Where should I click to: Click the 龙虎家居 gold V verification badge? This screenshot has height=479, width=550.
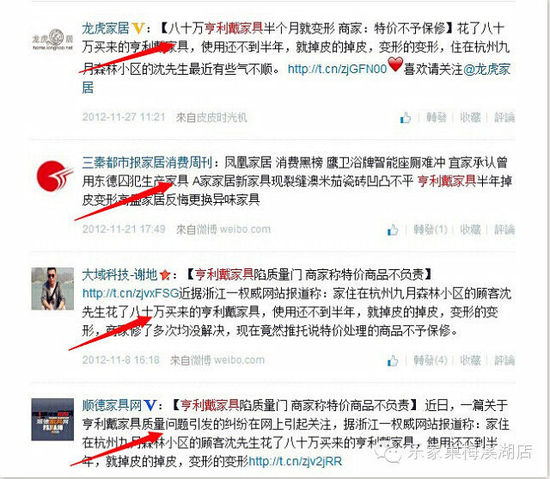138,28
